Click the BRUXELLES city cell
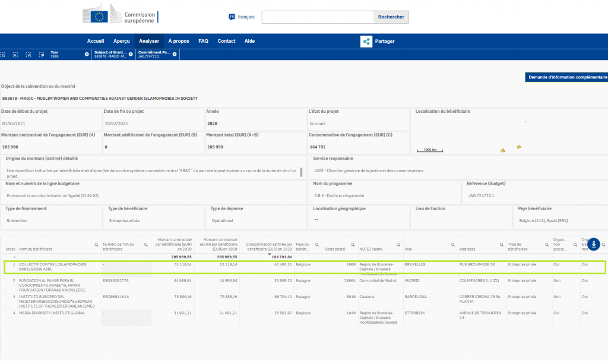Screen dimensions: 608x364 (x=415, y=264)
